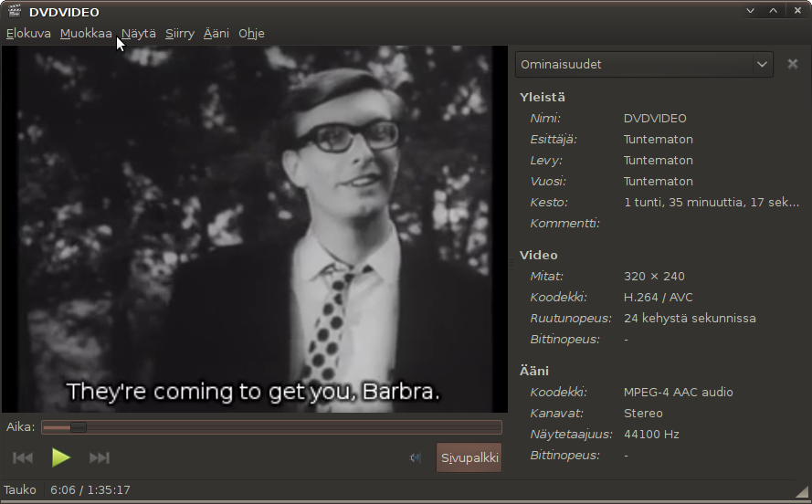Click on the video playback area
Image resolution: width=812 pixels, height=504 pixels.
click(254, 228)
